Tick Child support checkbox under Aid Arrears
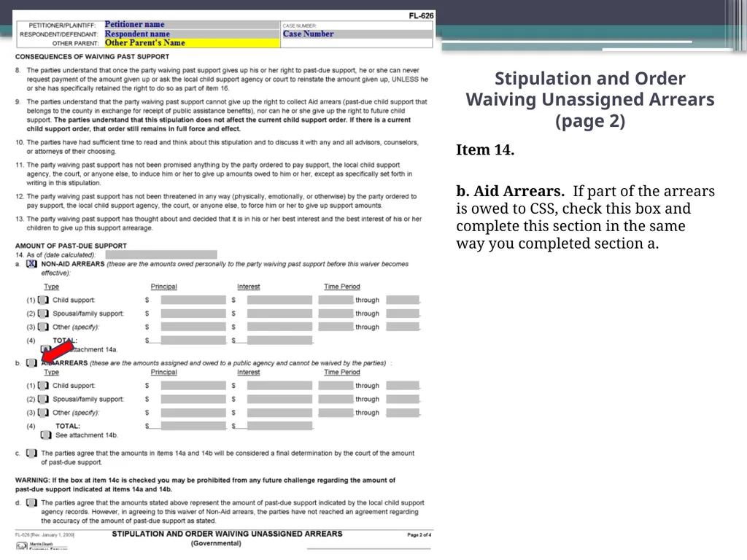 (x=43, y=385)
